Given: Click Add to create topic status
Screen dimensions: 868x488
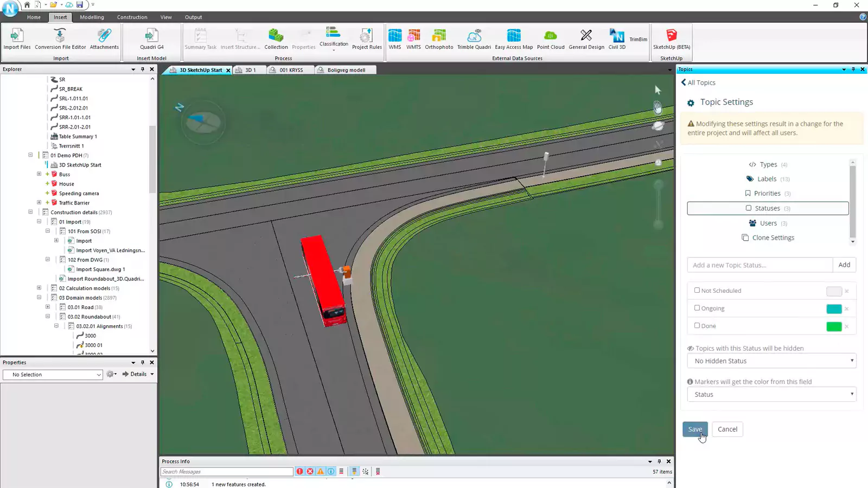Looking at the screenshot, I should tap(844, 265).
